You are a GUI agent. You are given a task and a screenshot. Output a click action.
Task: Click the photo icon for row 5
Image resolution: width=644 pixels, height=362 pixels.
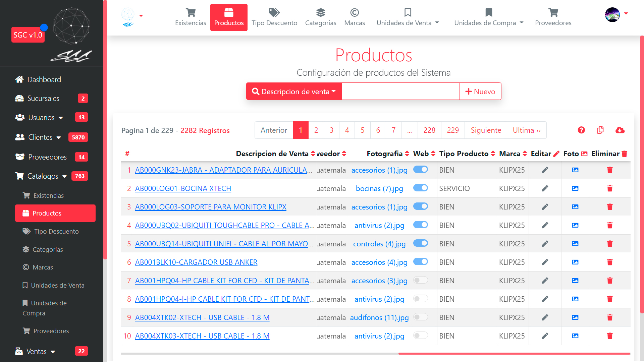point(575,244)
